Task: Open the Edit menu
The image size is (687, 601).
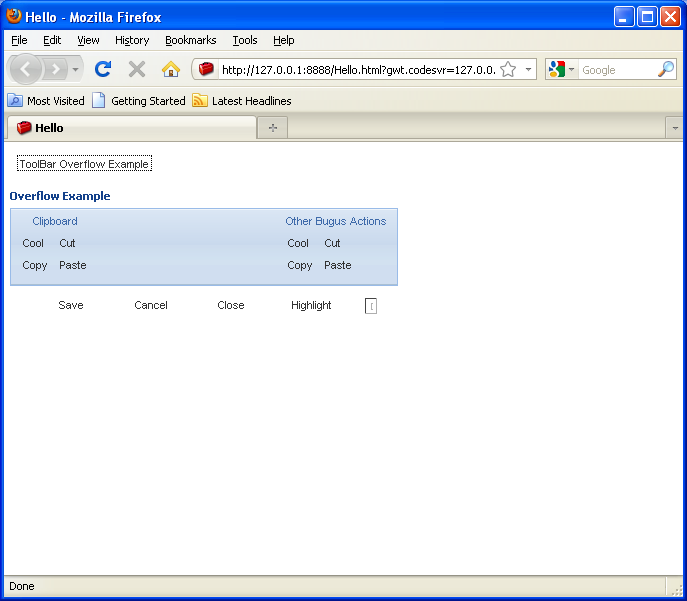Action: click(52, 40)
